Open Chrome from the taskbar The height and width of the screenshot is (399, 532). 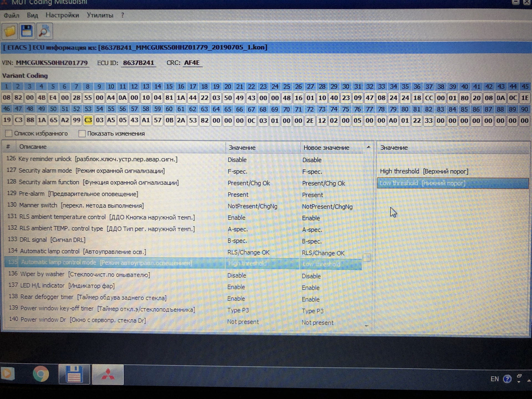click(41, 374)
